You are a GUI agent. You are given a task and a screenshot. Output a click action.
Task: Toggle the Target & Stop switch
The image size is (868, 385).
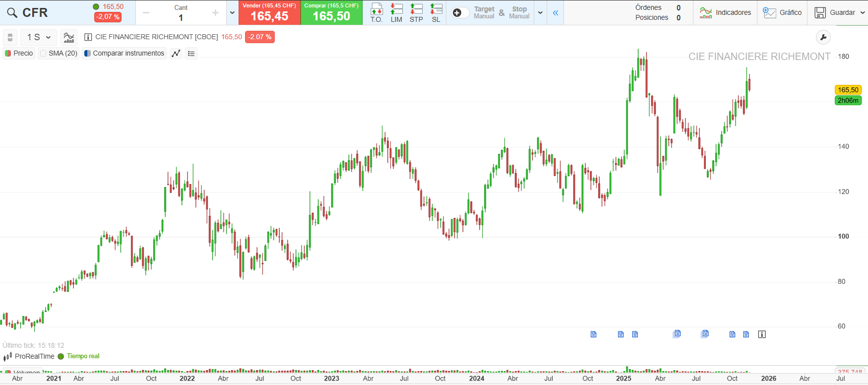(x=460, y=13)
